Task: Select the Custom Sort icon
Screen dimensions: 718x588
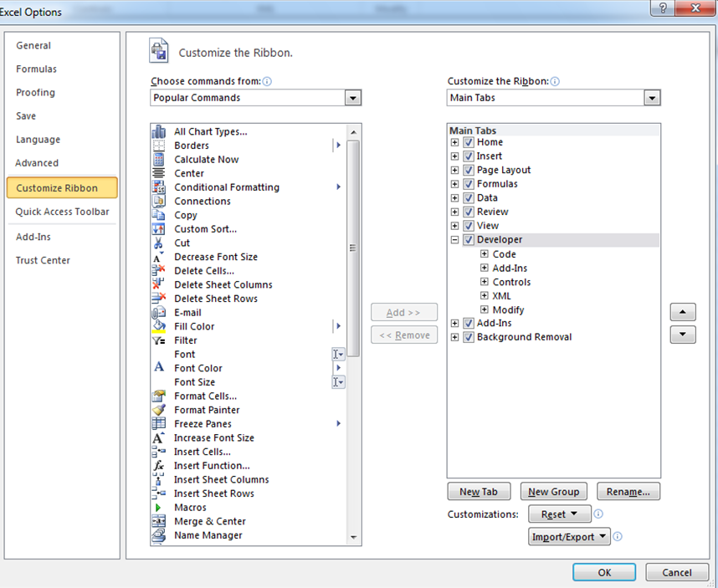Action: 158,229
